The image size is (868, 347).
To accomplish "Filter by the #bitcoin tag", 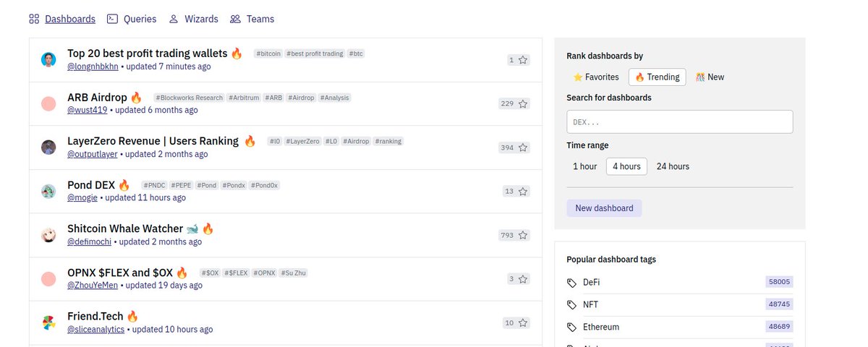I will tap(268, 53).
